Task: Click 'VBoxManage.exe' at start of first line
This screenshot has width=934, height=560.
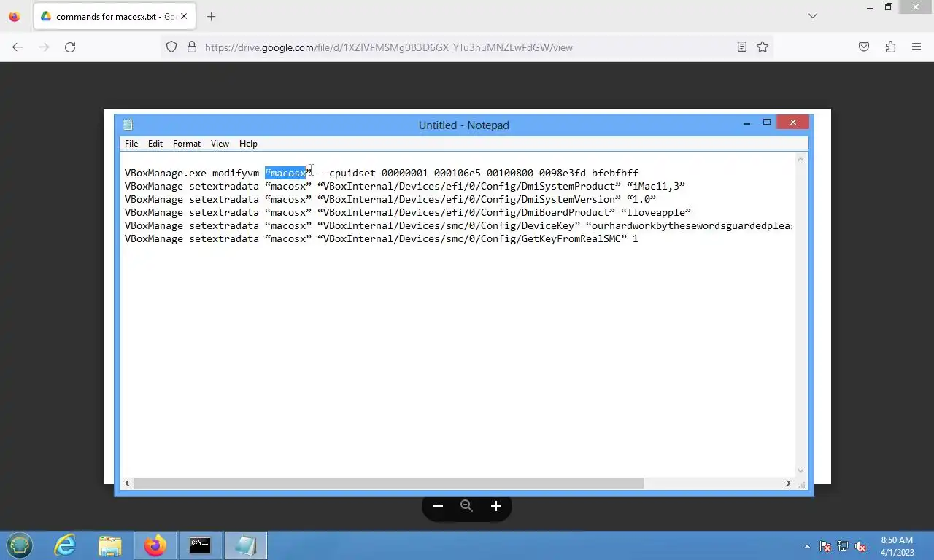Action: click(x=166, y=173)
